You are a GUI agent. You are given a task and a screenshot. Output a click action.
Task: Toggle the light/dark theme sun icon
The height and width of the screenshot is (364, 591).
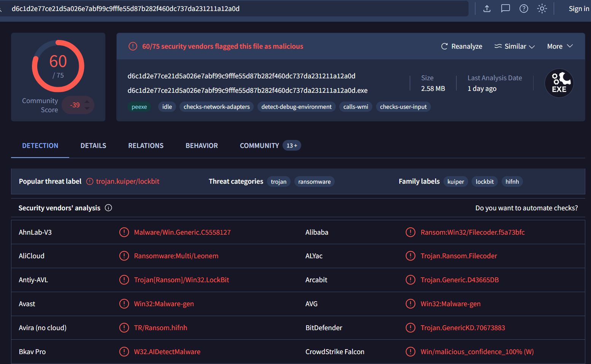pyautogui.click(x=542, y=8)
